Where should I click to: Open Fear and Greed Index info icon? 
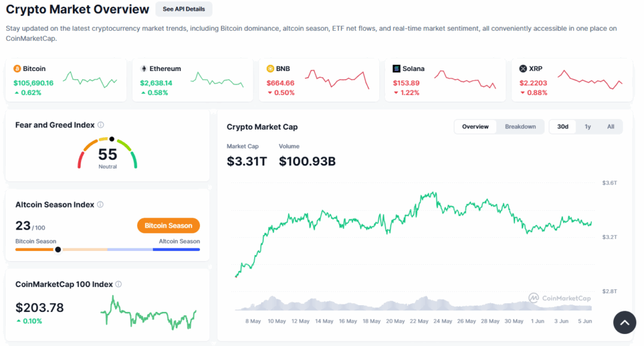[101, 125]
